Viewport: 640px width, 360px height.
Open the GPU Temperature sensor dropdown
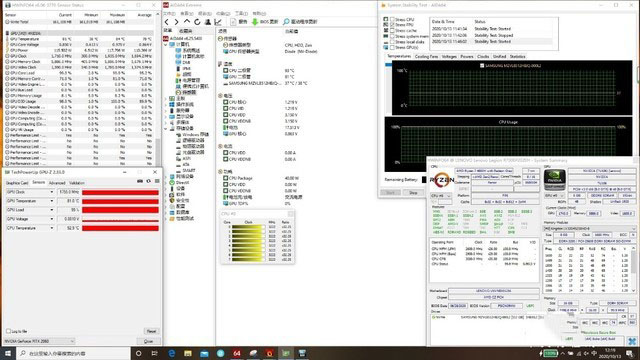(x=52, y=201)
